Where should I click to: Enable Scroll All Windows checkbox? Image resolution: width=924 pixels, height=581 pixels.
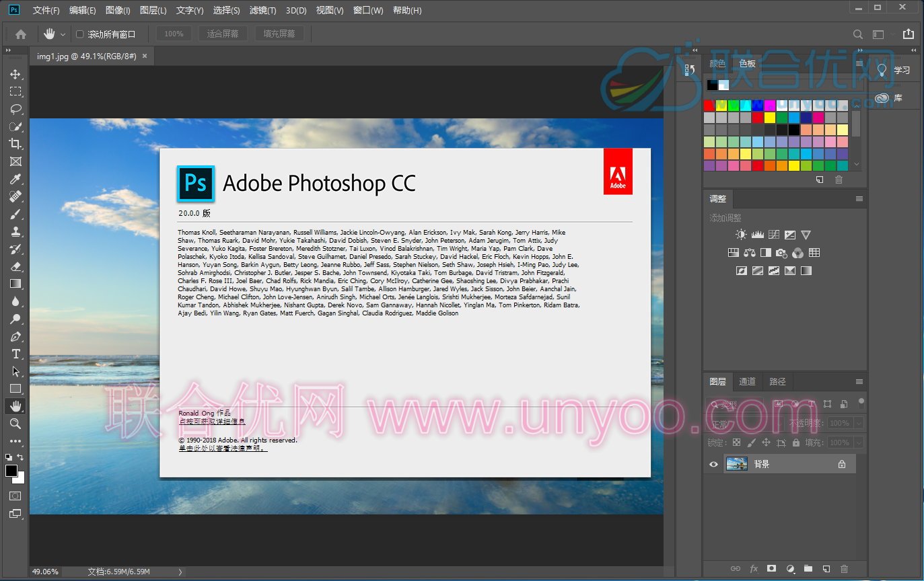(x=79, y=34)
